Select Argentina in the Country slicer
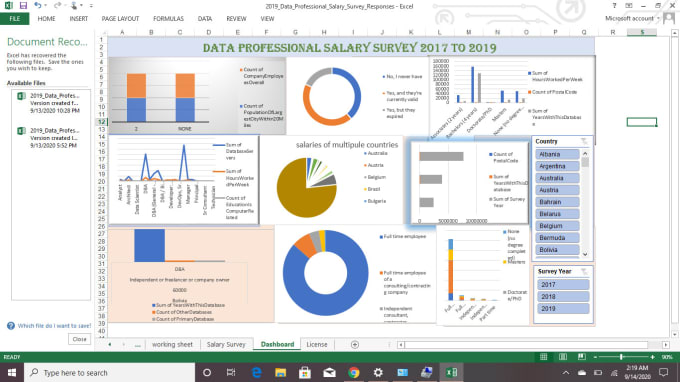 click(x=557, y=166)
